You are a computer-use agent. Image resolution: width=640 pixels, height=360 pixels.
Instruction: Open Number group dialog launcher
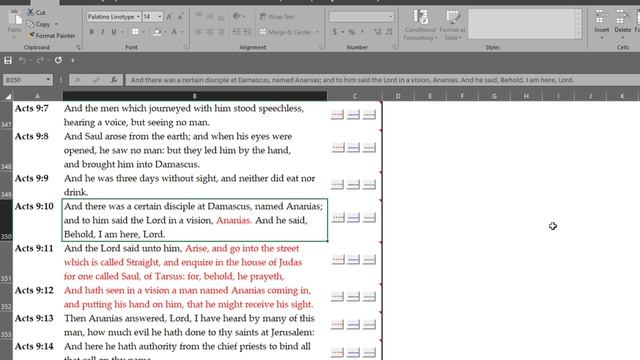pyautogui.click(x=394, y=47)
